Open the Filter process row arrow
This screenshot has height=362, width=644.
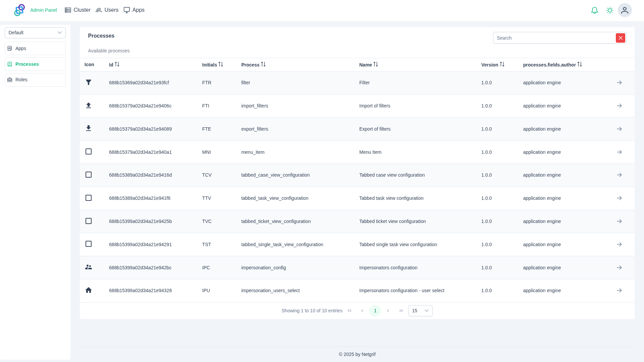[619, 83]
